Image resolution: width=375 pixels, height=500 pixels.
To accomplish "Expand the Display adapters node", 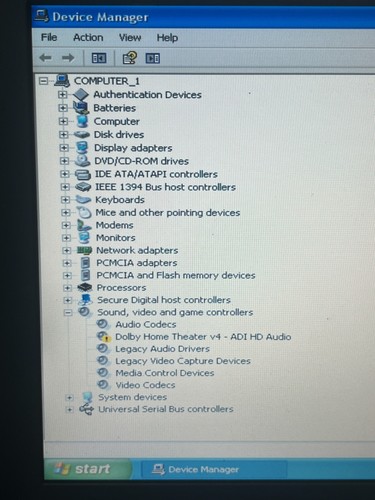I will (x=64, y=148).
